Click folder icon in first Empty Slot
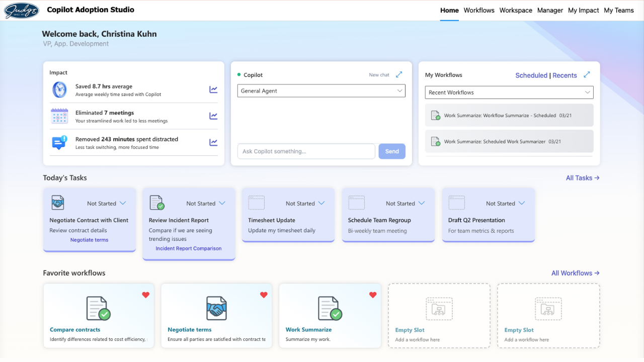This screenshot has width=644, height=362. [x=439, y=309]
